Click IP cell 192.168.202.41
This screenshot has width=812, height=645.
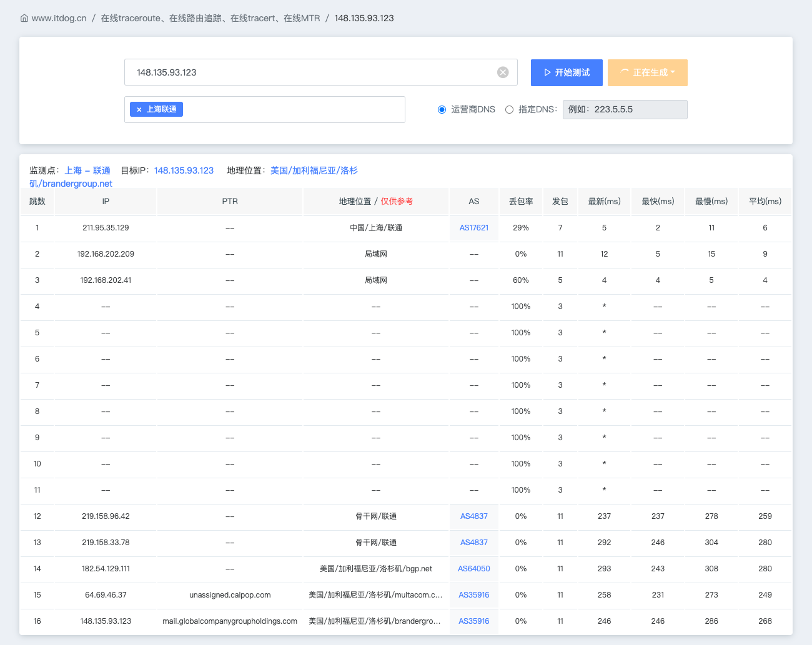coord(106,280)
